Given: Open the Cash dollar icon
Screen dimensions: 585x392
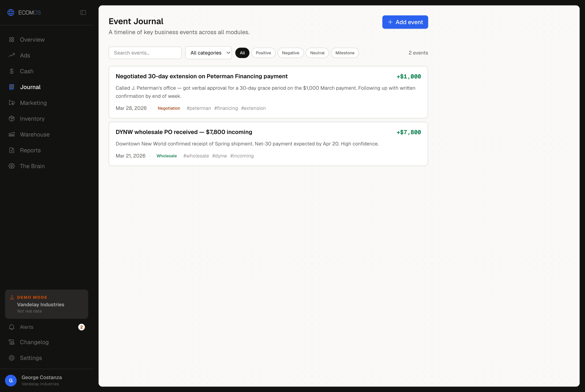Looking at the screenshot, I should [12, 71].
